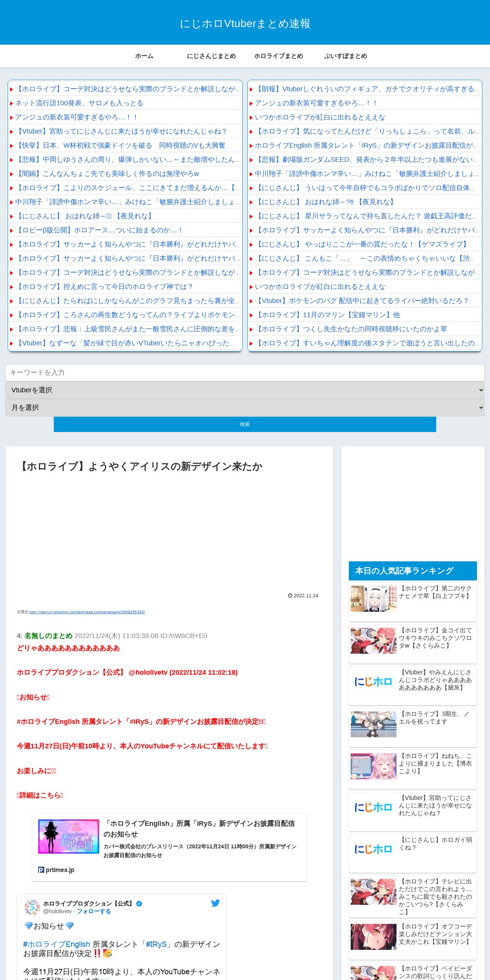Open the 月を選択 dropdown
Image resolution: width=490 pixels, height=980 pixels.
pyautogui.click(x=245, y=408)
